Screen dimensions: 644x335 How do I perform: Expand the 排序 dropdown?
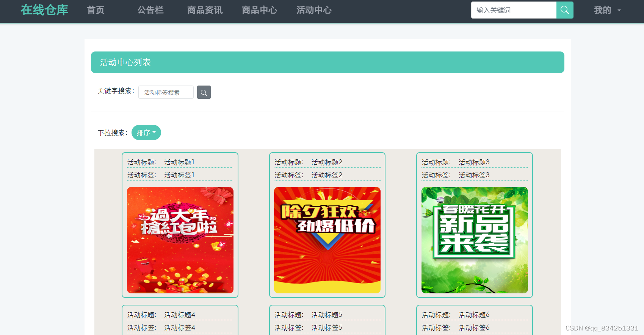(146, 132)
